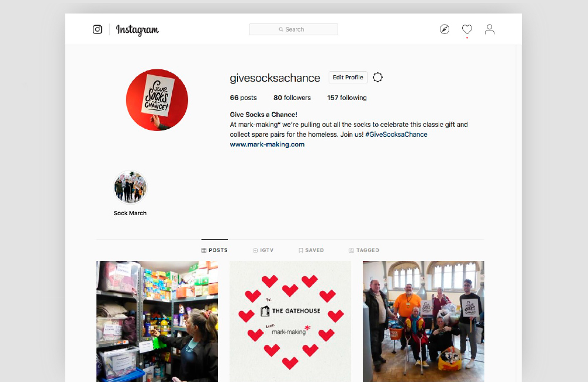
Task: Open the Sock March story highlight
Action: coord(131,187)
